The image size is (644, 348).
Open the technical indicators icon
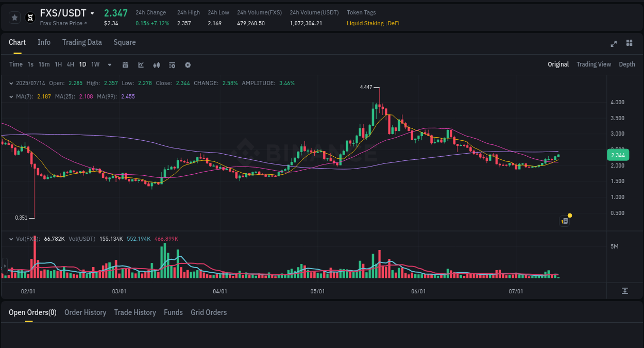[172, 64]
